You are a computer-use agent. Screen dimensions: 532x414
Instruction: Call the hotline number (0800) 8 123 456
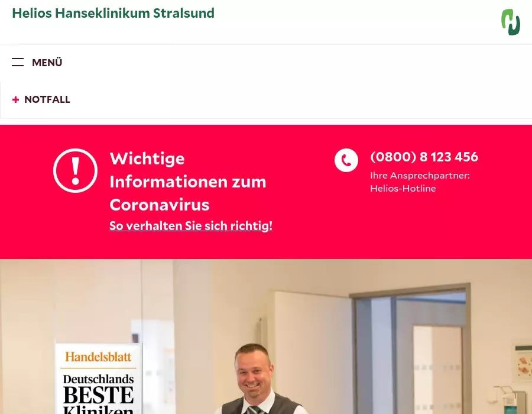pyautogui.click(x=424, y=157)
